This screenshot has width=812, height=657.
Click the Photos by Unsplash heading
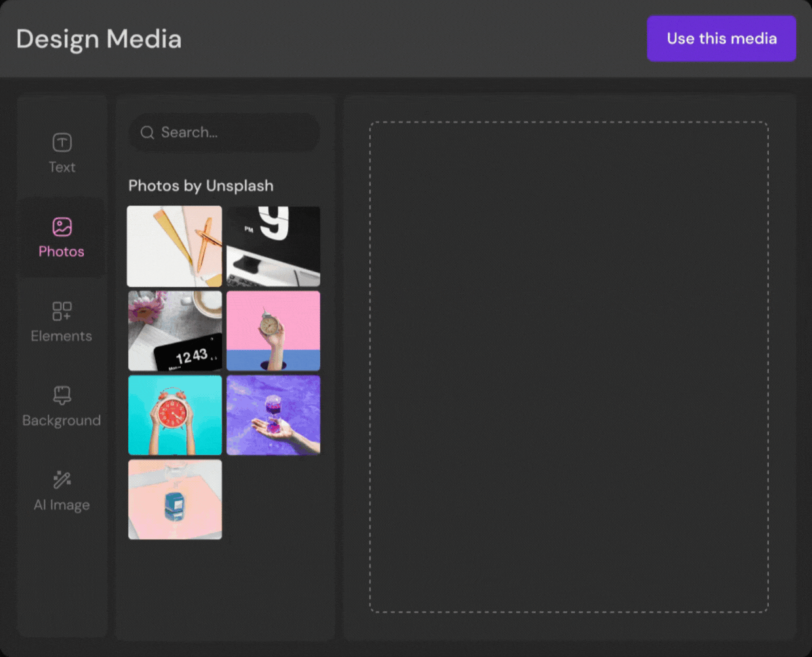click(x=201, y=186)
